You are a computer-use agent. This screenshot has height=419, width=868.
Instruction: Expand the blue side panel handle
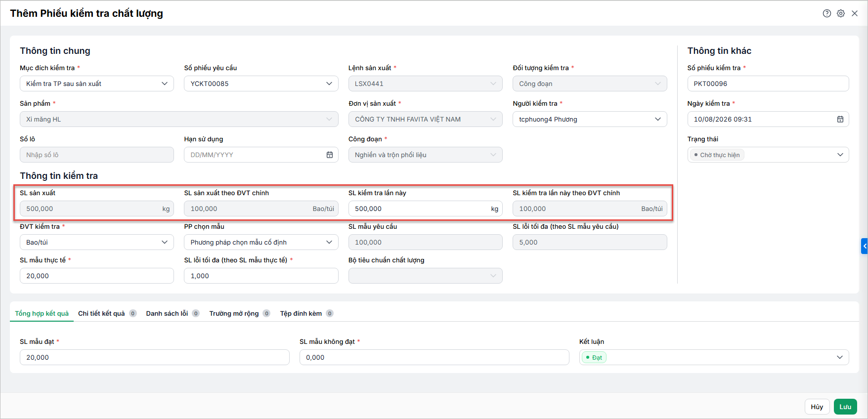pyautogui.click(x=865, y=246)
